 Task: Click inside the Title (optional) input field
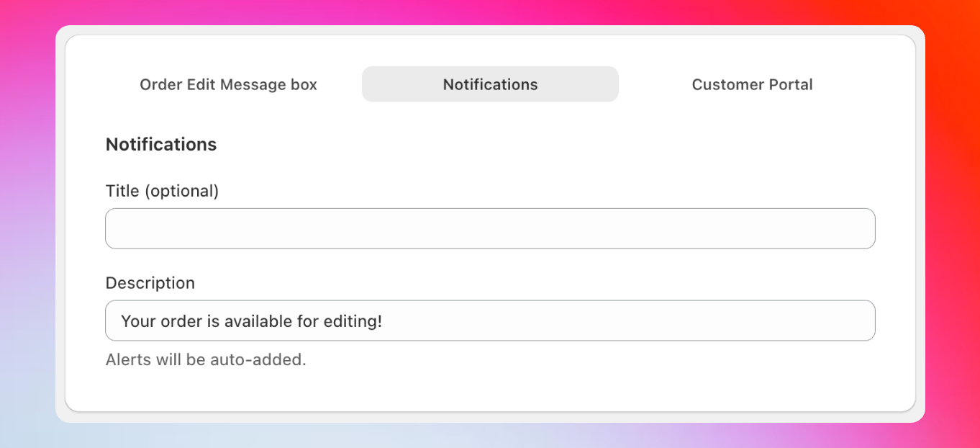(x=490, y=228)
